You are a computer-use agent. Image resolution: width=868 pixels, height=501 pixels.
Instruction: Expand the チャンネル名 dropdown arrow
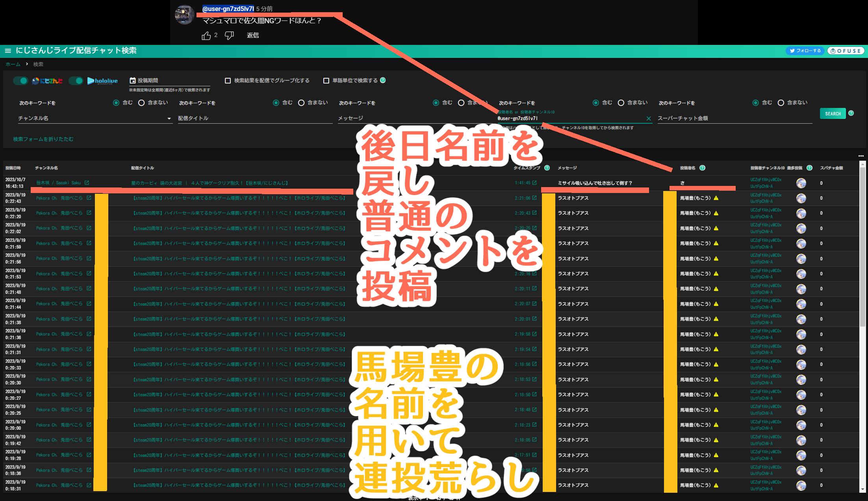169,119
